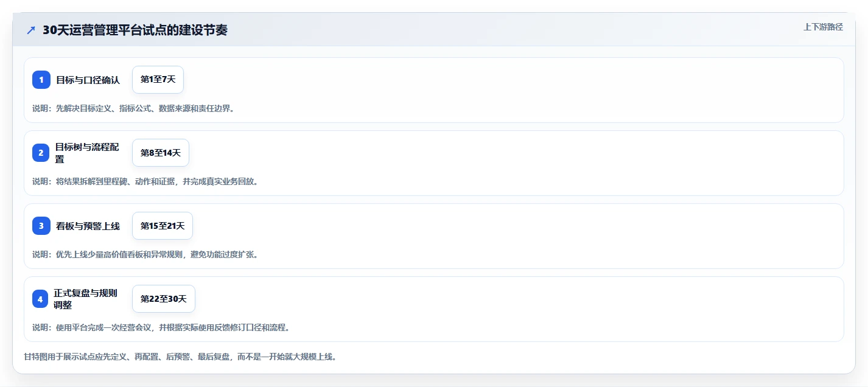Select the 第22至30天 duration pill

pyautogui.click(x=164, y=299)
